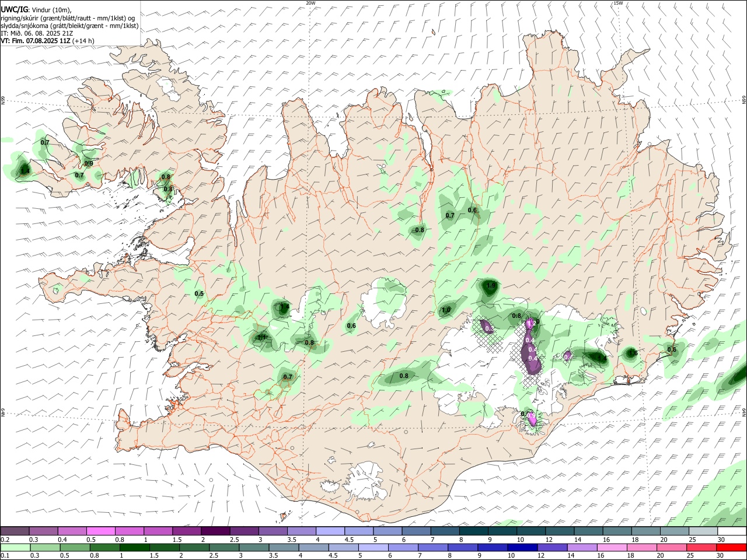Click the 0.9 precipitation value in the Westfjords
The image size is (747, 560).
[x=89, y=163]
